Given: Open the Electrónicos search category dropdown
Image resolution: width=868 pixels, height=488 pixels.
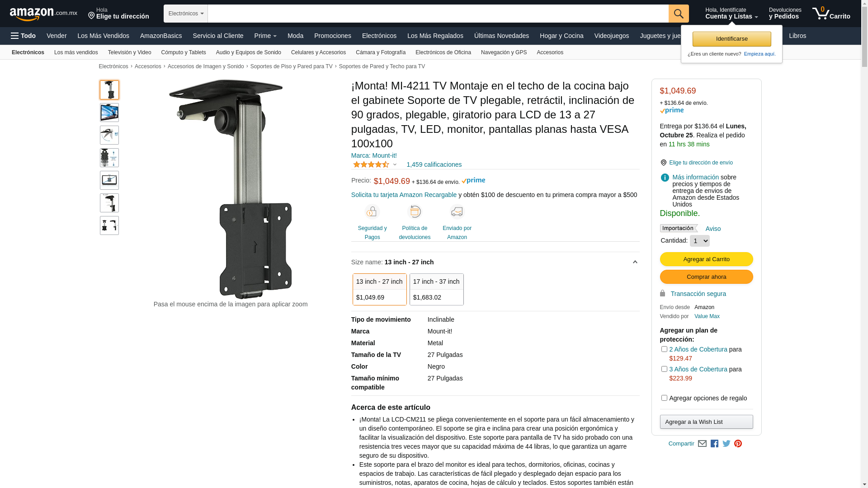Looking at the screenshot, I should (186, 14).
